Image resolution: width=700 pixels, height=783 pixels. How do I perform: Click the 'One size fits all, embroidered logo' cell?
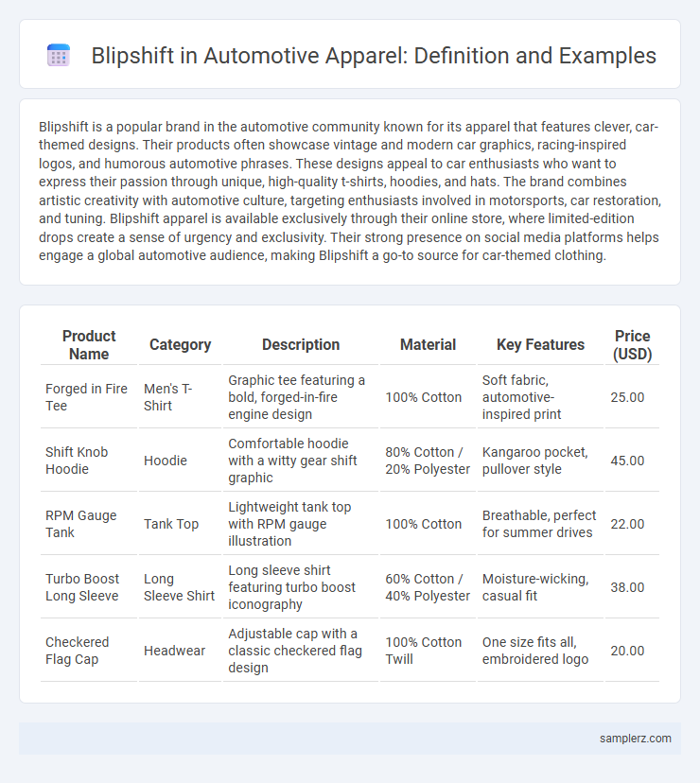[x=540, y=651]
